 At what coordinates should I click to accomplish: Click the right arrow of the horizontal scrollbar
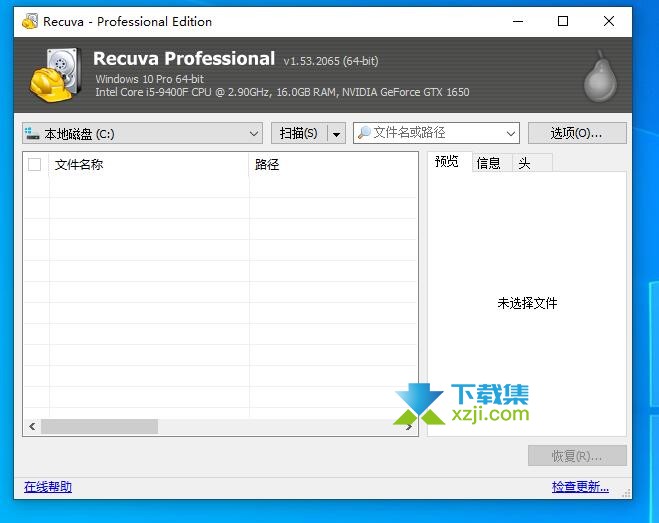[409, 427]
